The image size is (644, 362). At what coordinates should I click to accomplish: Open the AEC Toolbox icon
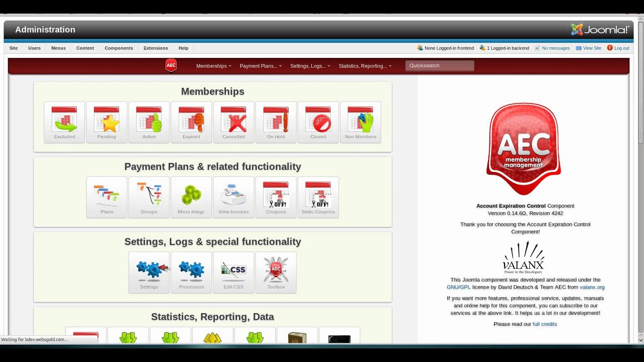pos(276,272)
